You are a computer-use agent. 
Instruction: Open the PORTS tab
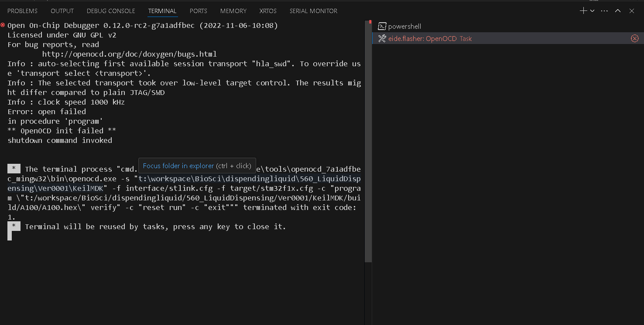coord(199,11)
